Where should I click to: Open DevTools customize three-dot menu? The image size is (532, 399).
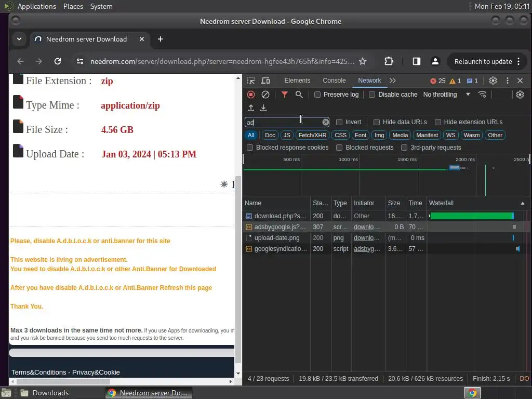[x=507, y=81]
